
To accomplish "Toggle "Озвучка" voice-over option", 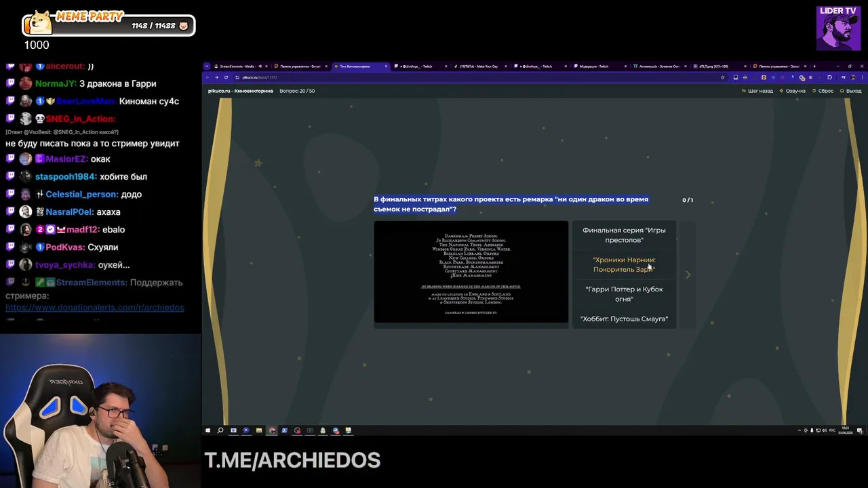I will tap(793, 91).
